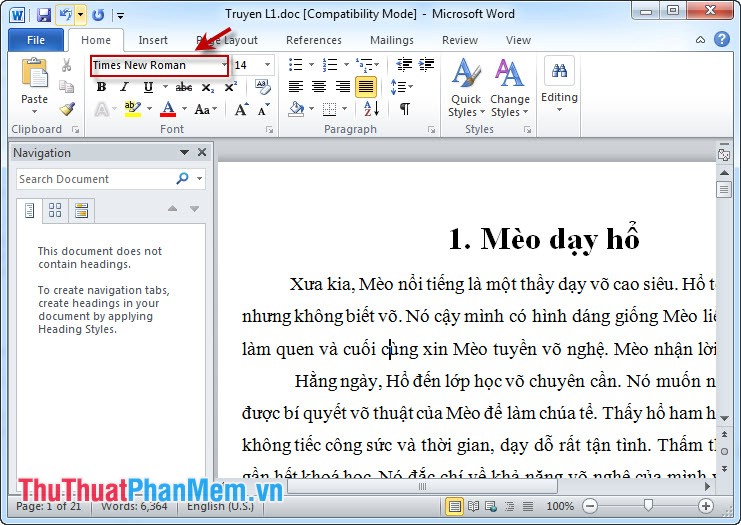Viewport: 741px width, 525px height.
Task: Align text left
Action: click(296, 86)
